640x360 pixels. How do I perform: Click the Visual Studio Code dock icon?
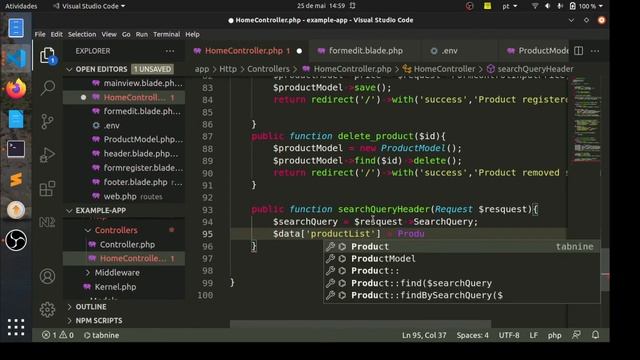tap(16, 58)
